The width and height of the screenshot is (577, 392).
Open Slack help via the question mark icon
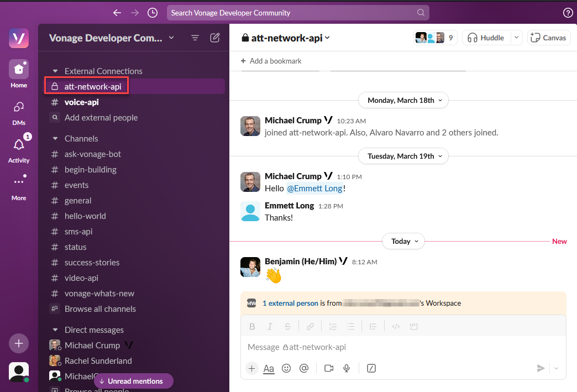click(568, 12)
